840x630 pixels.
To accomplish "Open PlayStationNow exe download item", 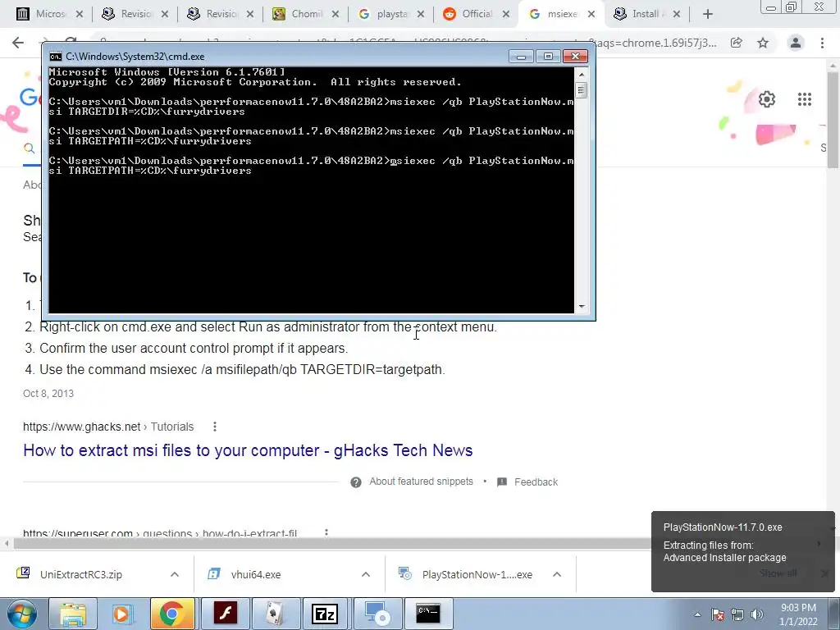I will (x=477, y=574).
